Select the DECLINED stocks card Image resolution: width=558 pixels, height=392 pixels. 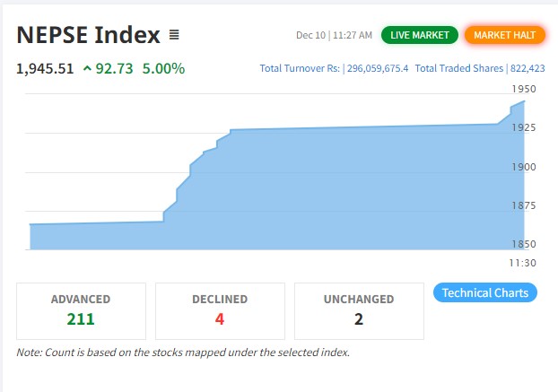(220, 310)
